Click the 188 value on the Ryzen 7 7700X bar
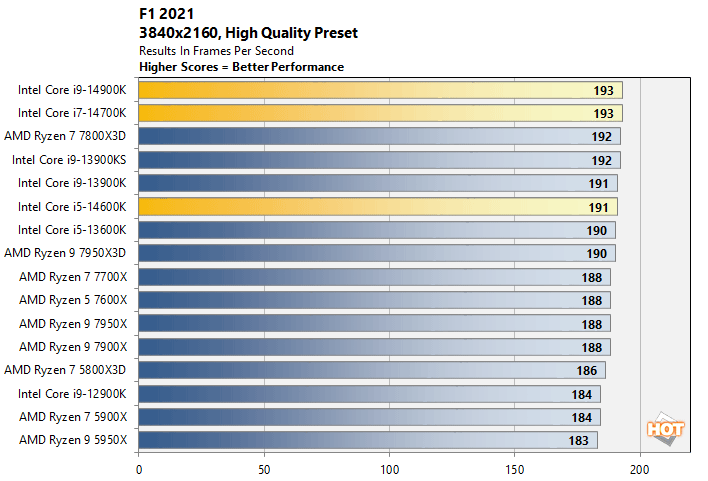Viewport: 708px width, 481px height. [x=592, y=278]
